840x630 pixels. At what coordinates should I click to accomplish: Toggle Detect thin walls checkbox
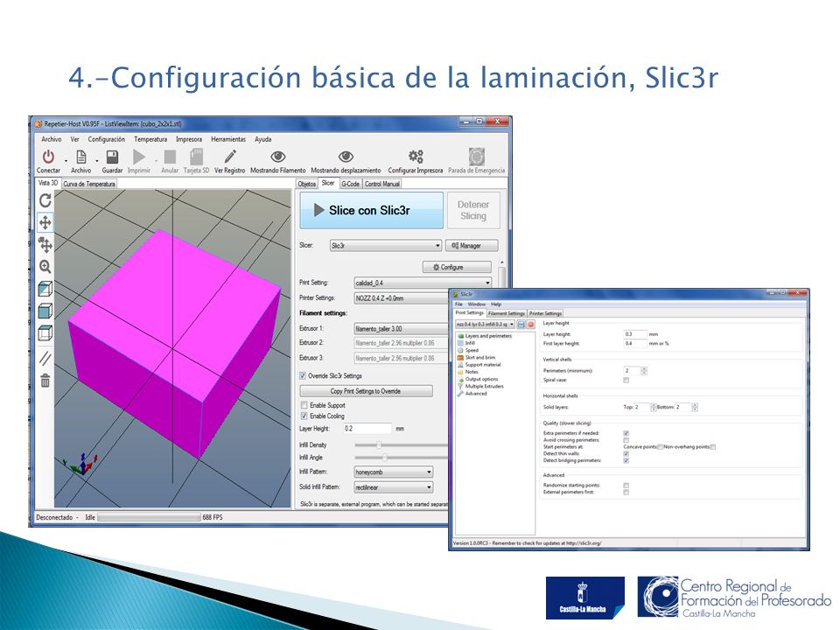626,453
